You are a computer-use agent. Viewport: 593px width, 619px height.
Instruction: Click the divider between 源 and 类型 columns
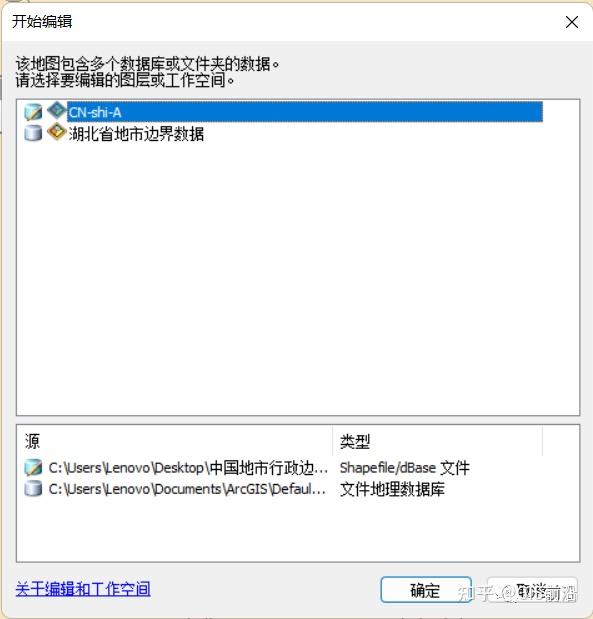click(333, 441)
